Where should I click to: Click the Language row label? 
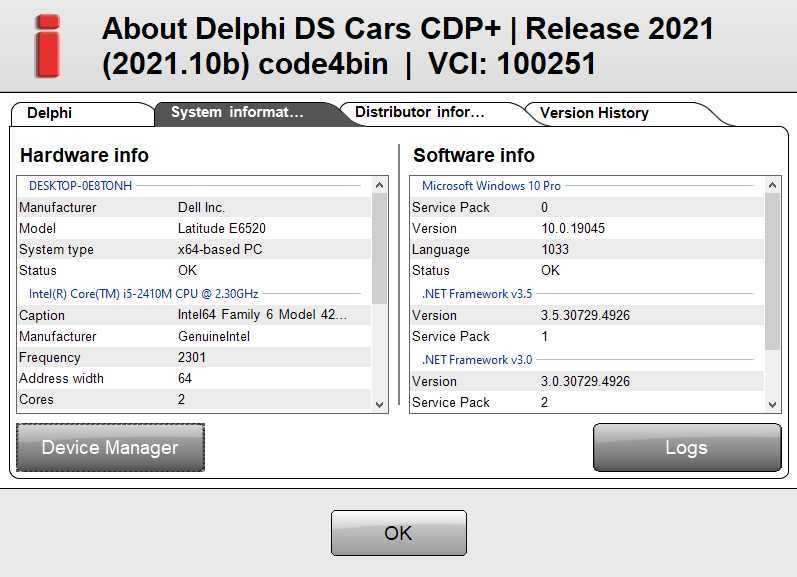point(441,250)
